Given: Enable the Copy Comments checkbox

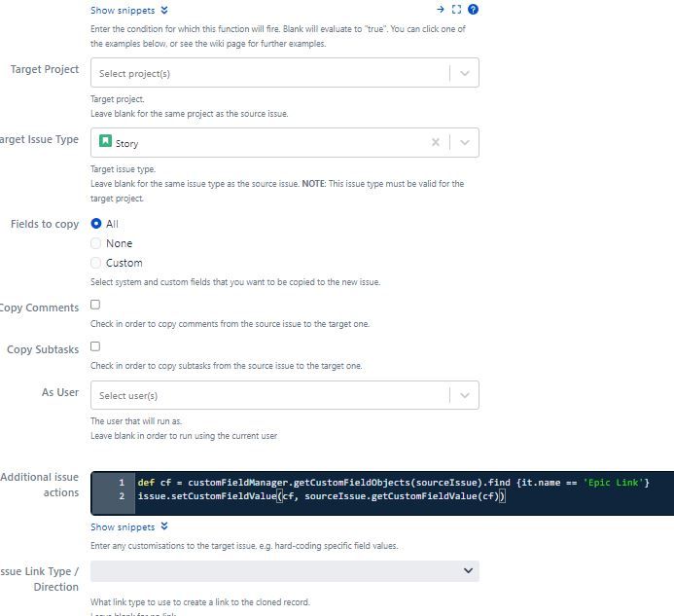Looking at the screenshot, I should pos(95,305).
